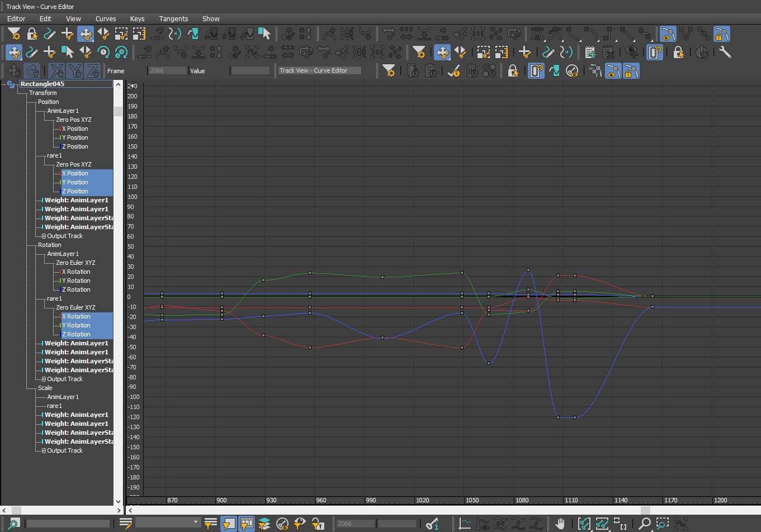Toggle the X axis constraint button
This screenshot has width=761, height=532.
coord(56,71)
